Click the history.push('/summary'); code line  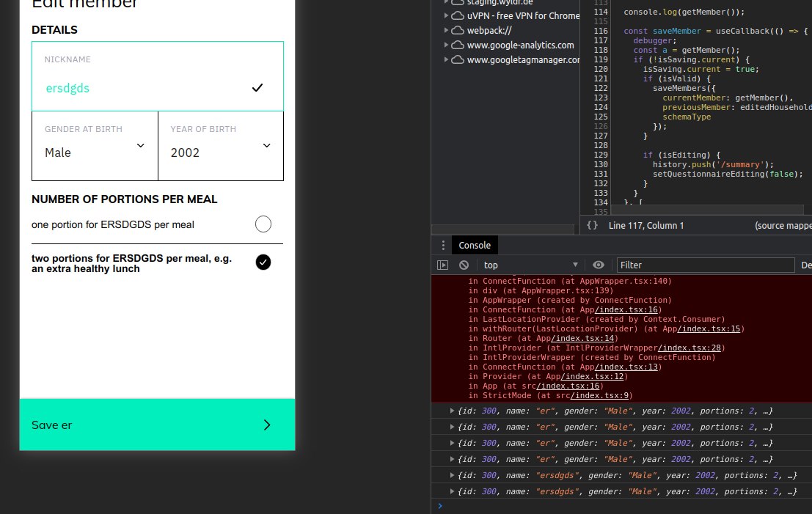713,164
